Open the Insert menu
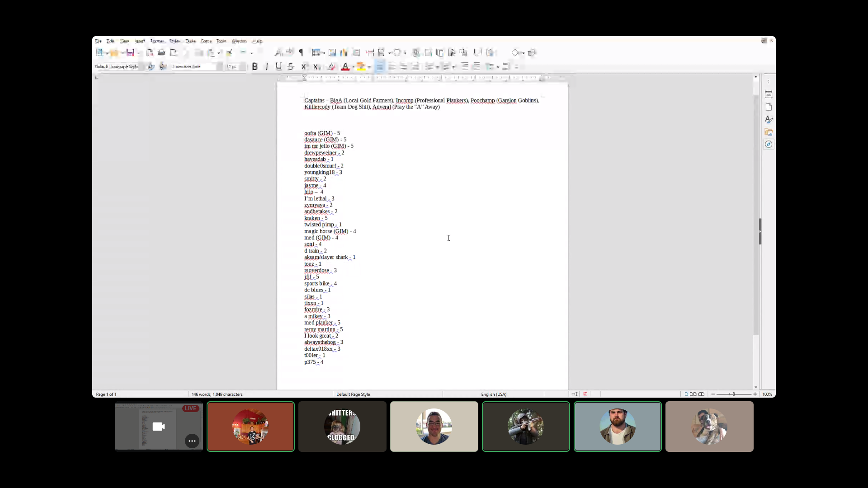The width and height of the screenshot is (868, 488). point(140,41)
